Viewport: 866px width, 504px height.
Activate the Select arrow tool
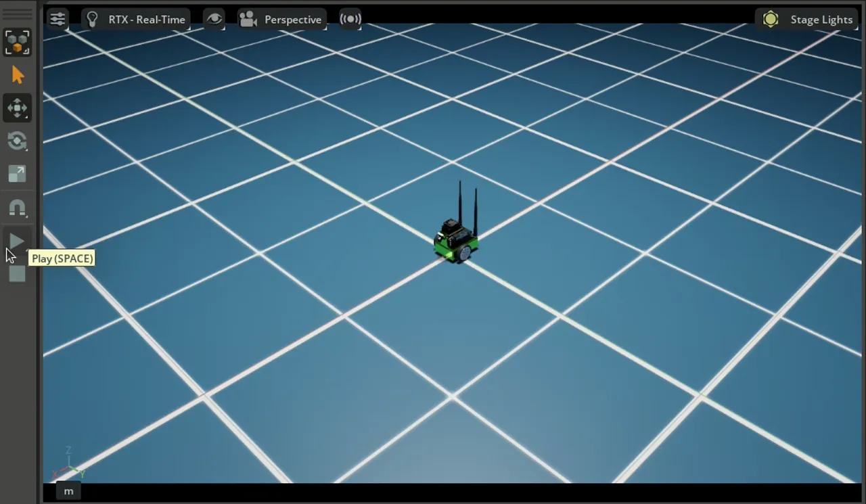click(x=17, y=75)
